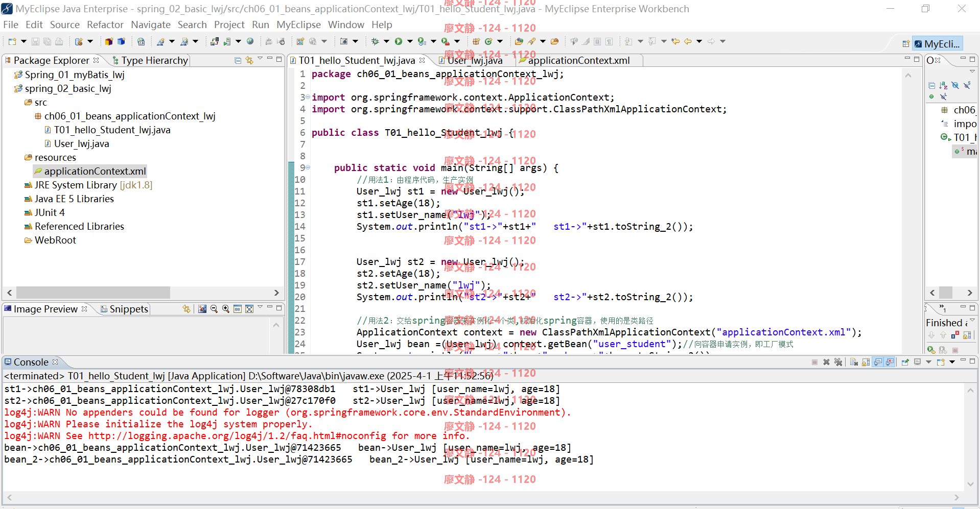Click Remove Launch X in Console
Screen dimensions: 980x509
(x=826, y=362)
